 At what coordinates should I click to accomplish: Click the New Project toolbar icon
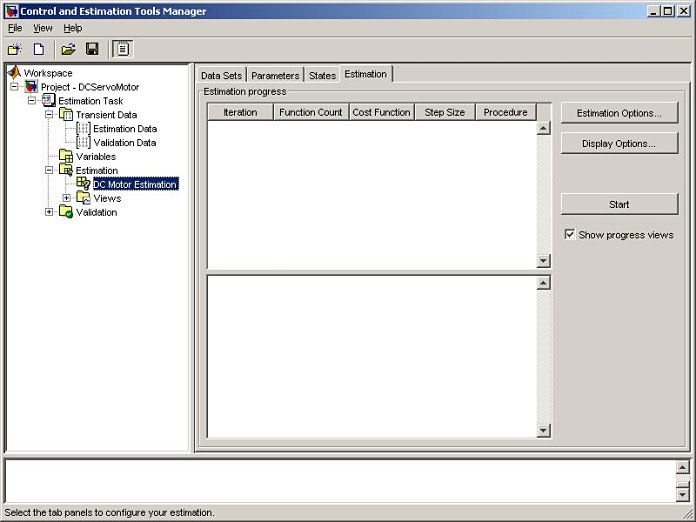(x=14, y=49)
